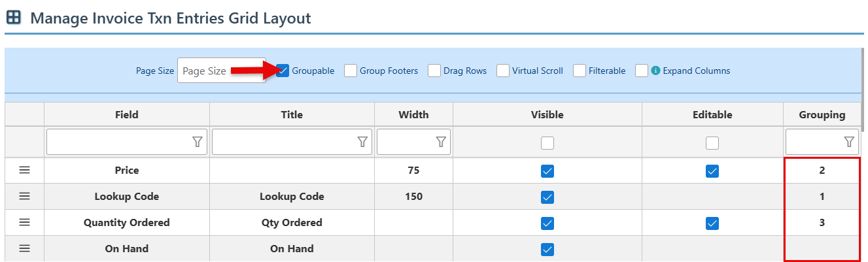868x262 pixels.
Task: Turn on the Filterable checkbox
Action: 580,71
